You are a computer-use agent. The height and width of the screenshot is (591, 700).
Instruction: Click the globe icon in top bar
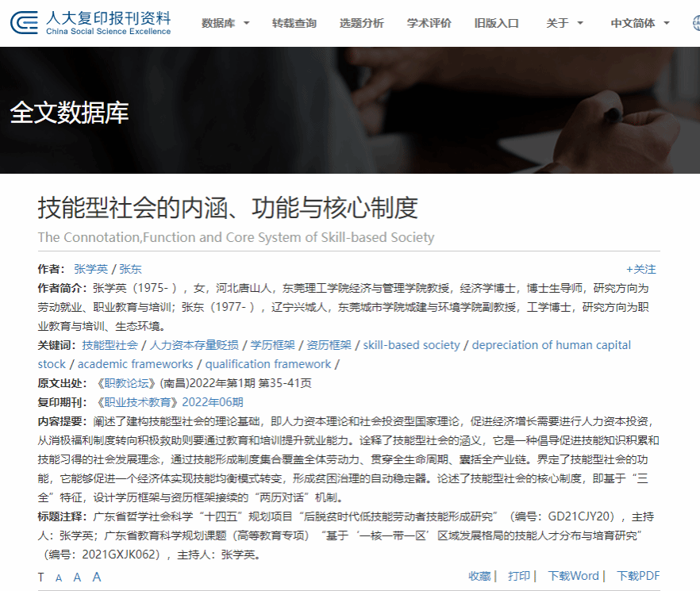[695, 23]
